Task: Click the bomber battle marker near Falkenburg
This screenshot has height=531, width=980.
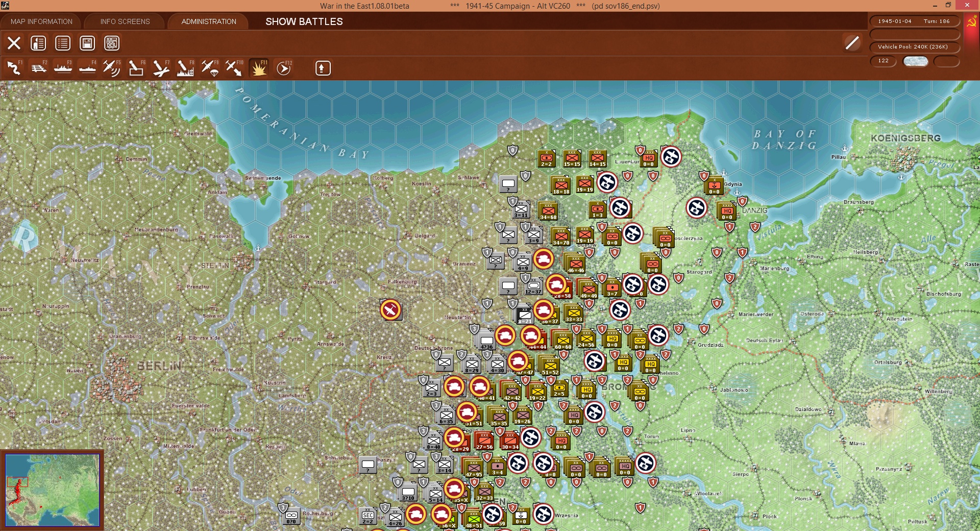Action: [390, 310]
